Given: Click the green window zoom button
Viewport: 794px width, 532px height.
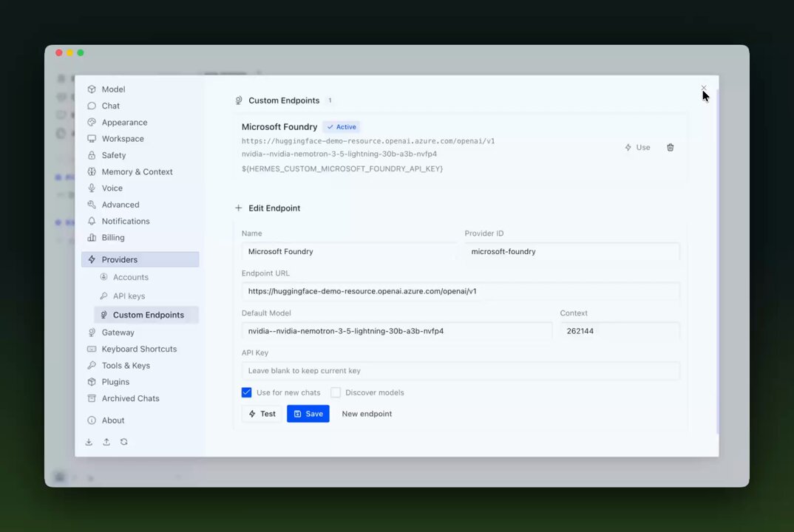Looking at the screenshot, I should click(81, 52).
